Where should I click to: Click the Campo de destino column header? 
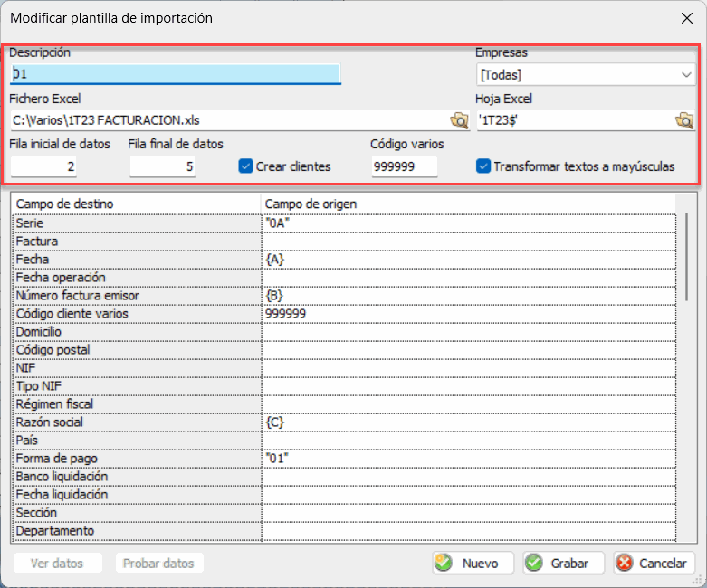tap(137, 204)
